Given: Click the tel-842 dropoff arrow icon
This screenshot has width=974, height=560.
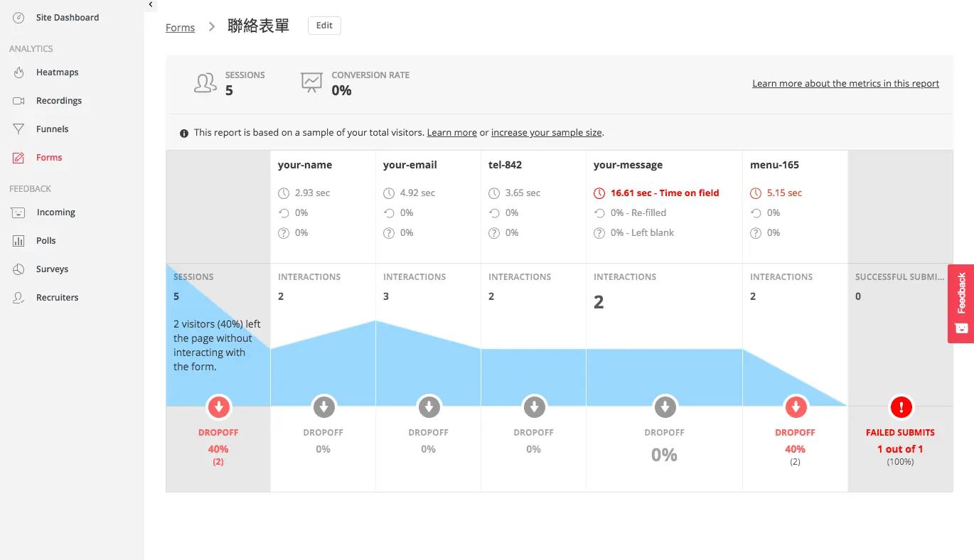Looking at the screenshot, I should pos(534,407).
